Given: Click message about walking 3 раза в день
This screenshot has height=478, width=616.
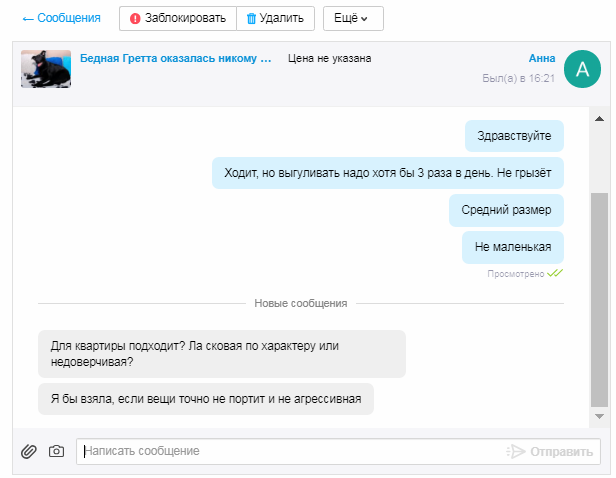Looking at the screenshot, I should (x=388, y=173).
